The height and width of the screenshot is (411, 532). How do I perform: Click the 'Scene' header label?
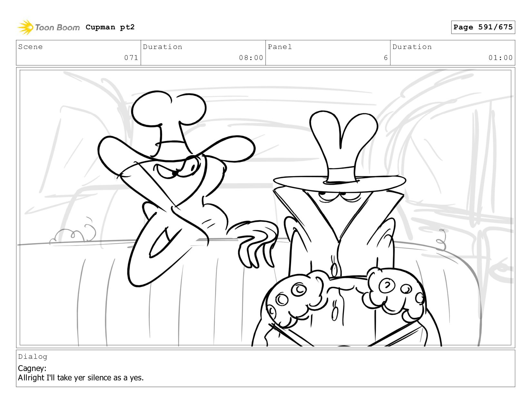click(30, 47)
